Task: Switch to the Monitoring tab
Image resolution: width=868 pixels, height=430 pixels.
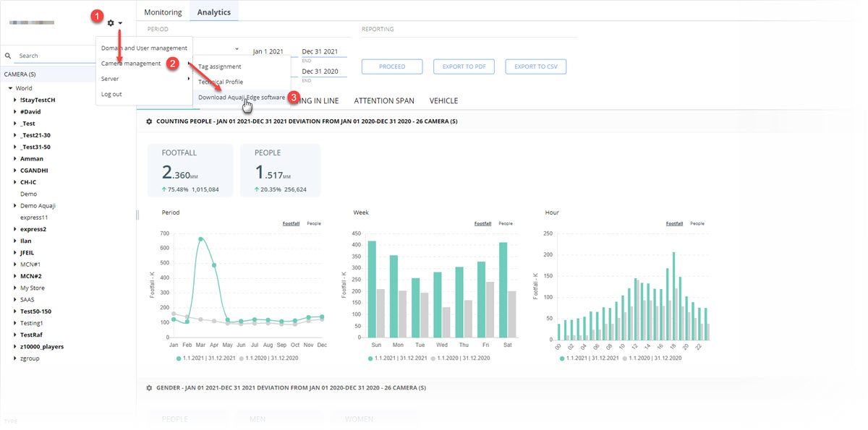Action: coord(163,12)
